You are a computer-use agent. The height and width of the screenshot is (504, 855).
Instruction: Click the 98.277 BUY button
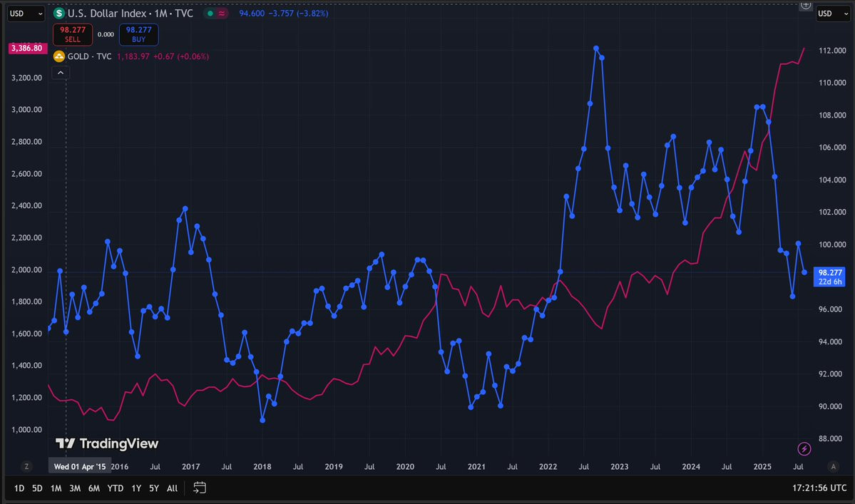click(x=138, y=34)
